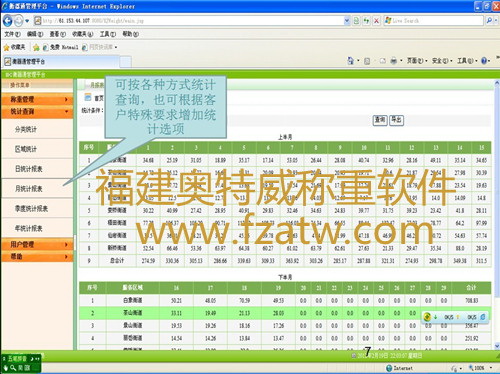Click the Home page icon in command bar
The image size is (500, 374).
pos(350,61)
